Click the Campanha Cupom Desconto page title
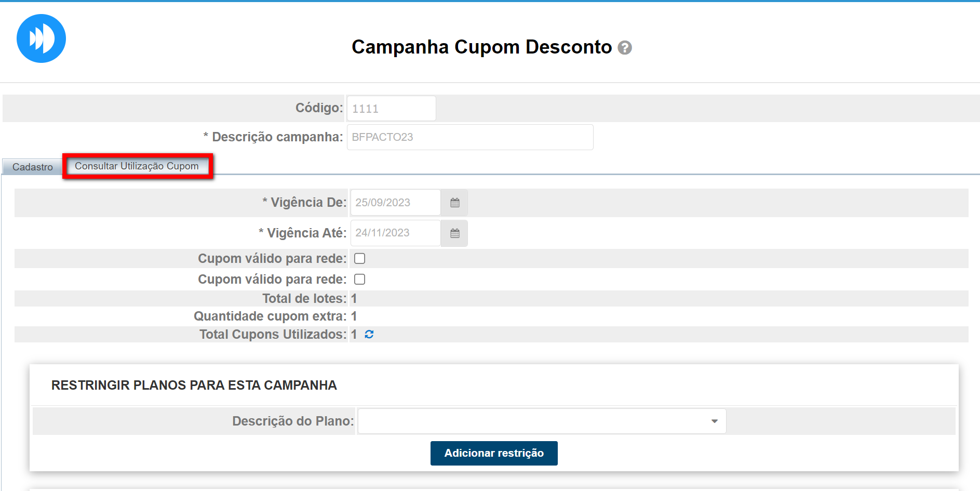Screen dimensions: 980x491 (481, 47)
